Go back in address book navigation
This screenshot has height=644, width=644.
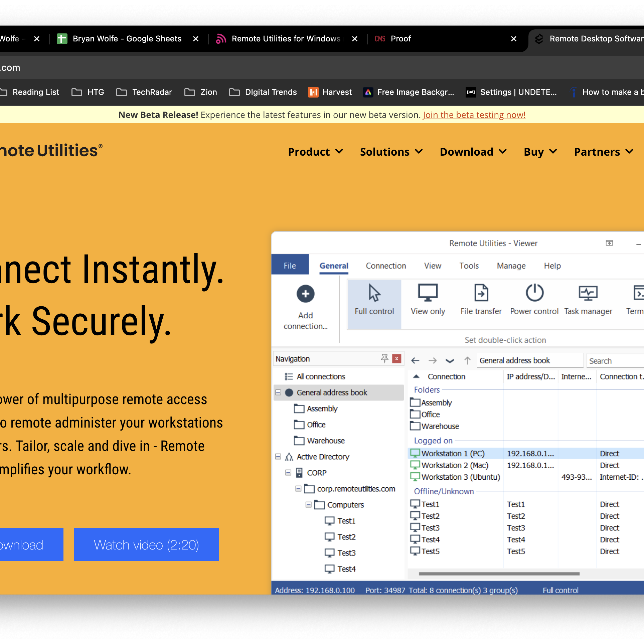click(x=415, y=360)
